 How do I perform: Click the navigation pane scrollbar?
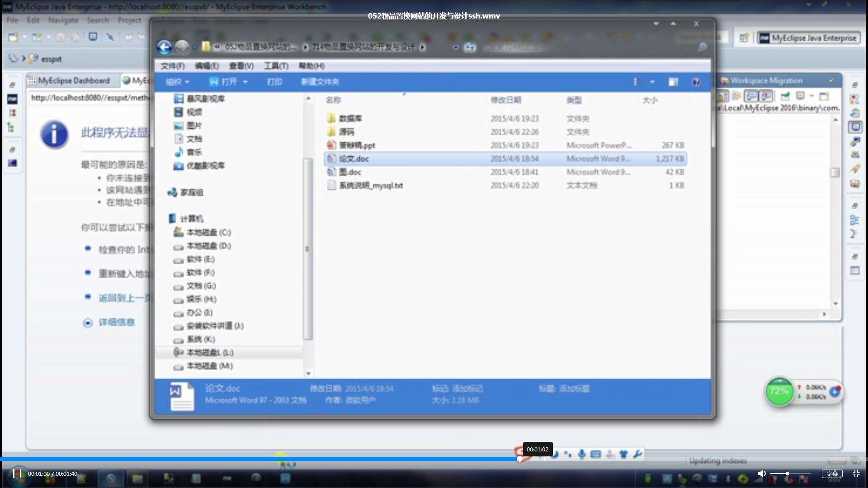pos(308,249)
